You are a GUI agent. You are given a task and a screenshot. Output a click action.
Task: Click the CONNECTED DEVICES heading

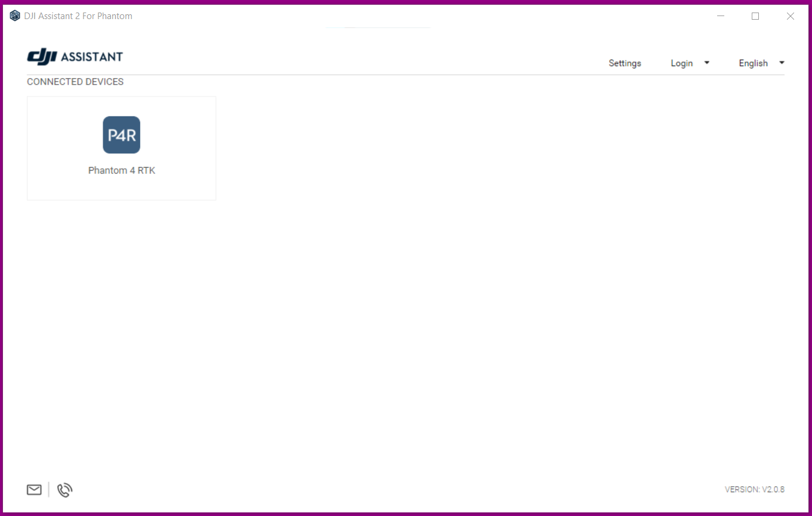tap(75, 82)
